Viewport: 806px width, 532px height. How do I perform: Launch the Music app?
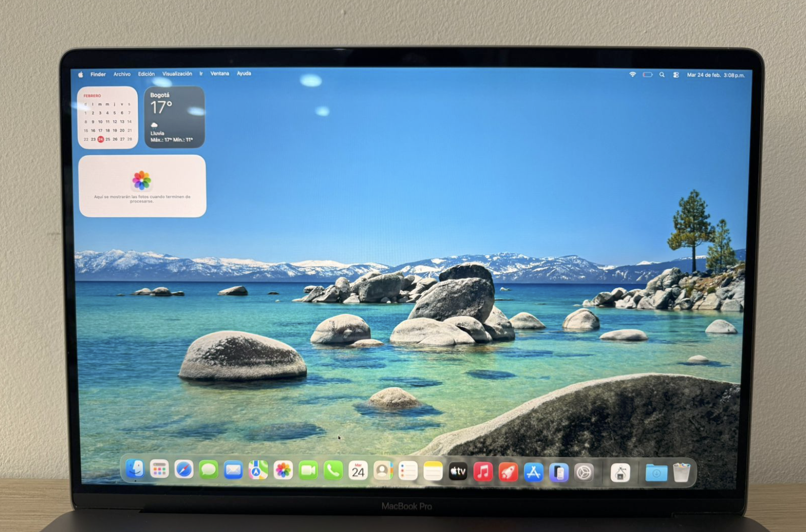[483, 472]
